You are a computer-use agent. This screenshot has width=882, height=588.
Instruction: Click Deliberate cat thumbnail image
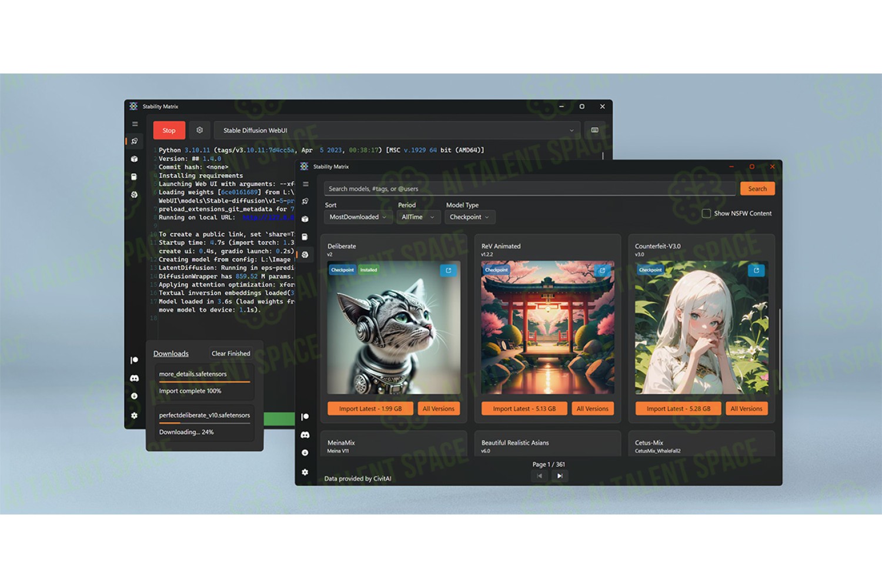pos(393,328)
